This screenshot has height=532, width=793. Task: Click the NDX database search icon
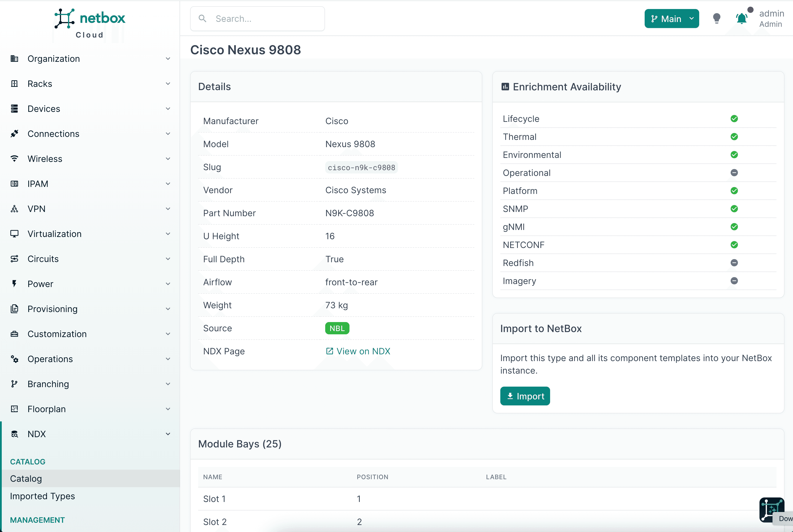coord(14,434)
